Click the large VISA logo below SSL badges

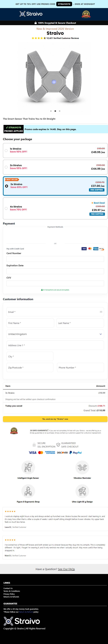[33, 453]
